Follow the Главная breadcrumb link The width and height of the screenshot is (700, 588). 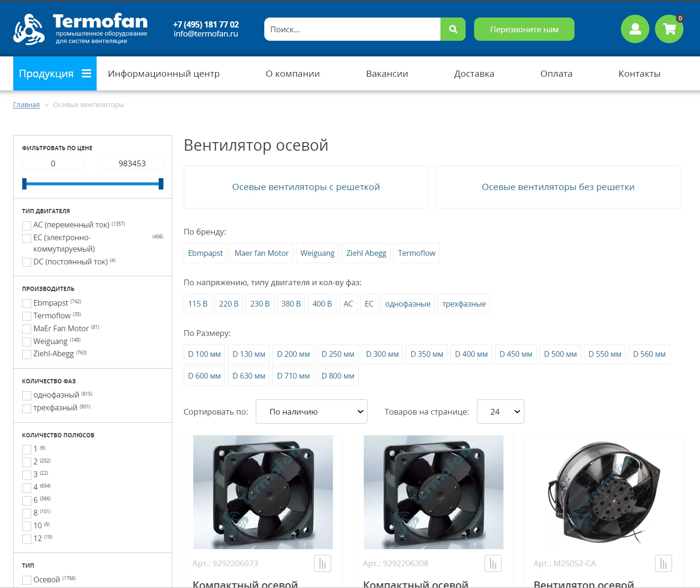[x=27, y=105]
